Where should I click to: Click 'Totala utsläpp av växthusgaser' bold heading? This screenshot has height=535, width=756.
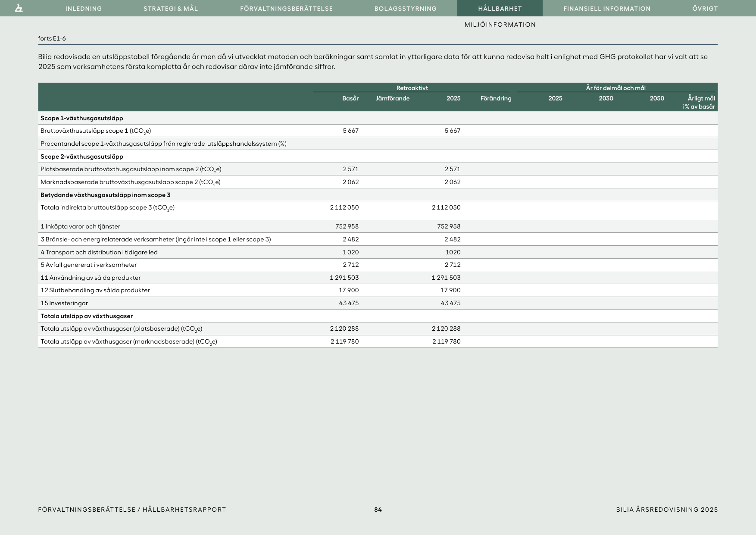(x=87, y=316)
